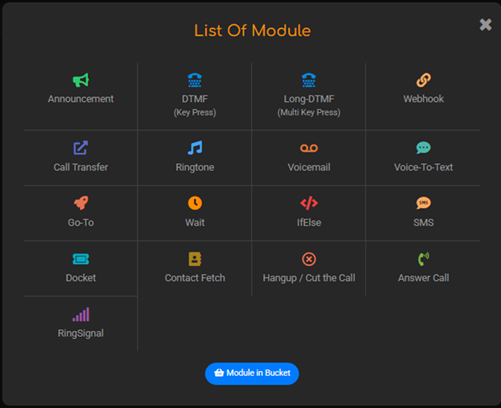The height and width of the screenshot is (408, 501).
Task: Select the Hangup / Cut the Call icon
Action: click(x=309, y=259)
